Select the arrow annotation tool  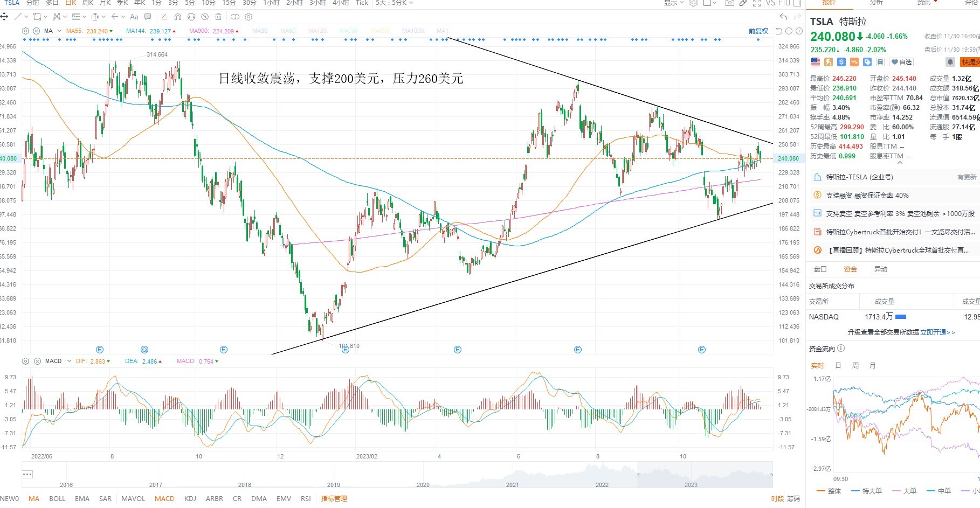115,17
